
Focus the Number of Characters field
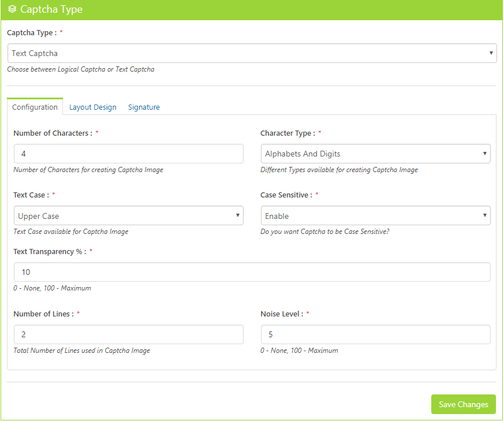128,154
